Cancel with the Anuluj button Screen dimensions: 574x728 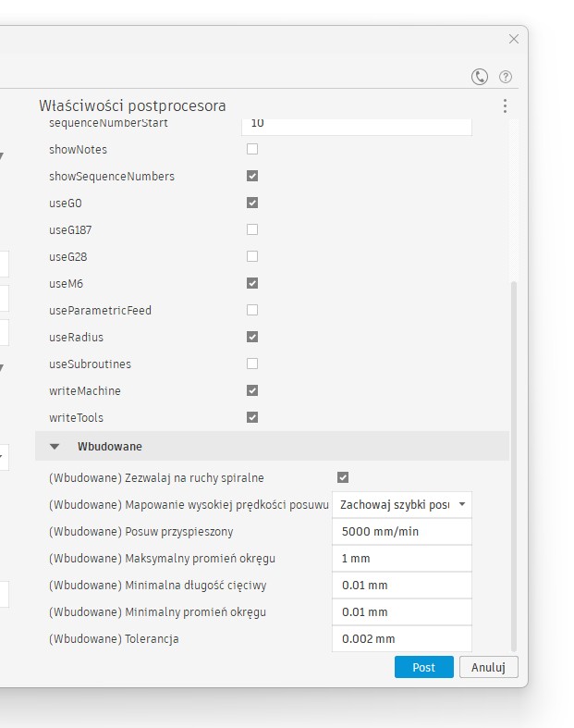pyautogui.click(x=489, y=667)
